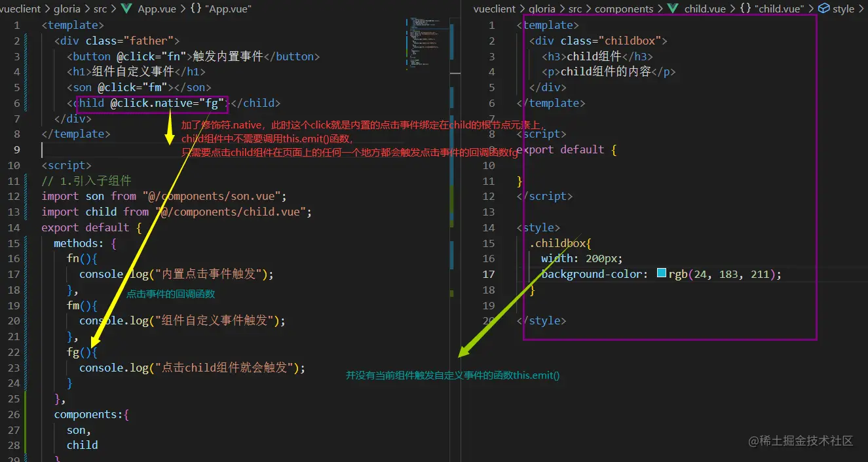Image resolution: width=868 pixels, height=462 pixels.
Task: Click the fm(){ method definition
Action: [x=82, y=305]
